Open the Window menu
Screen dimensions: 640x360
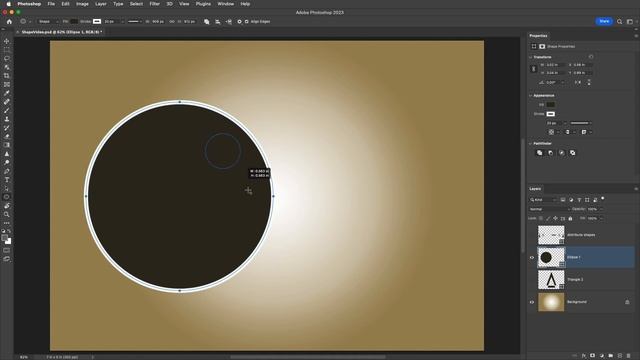[x=225, y=4]
